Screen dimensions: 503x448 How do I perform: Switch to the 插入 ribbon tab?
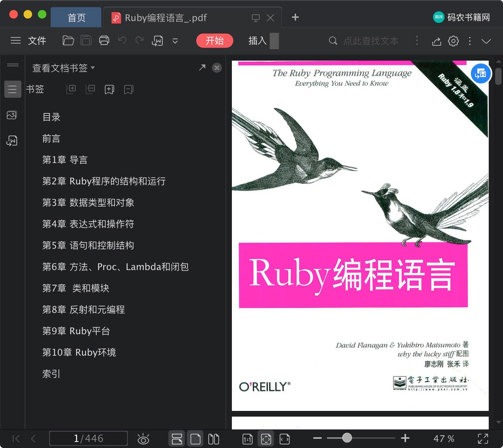258,41
